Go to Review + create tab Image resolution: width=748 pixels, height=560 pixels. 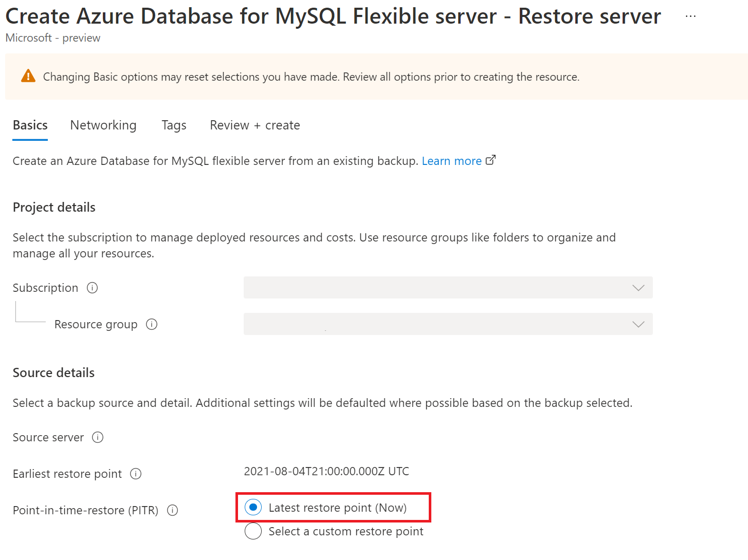255,125
